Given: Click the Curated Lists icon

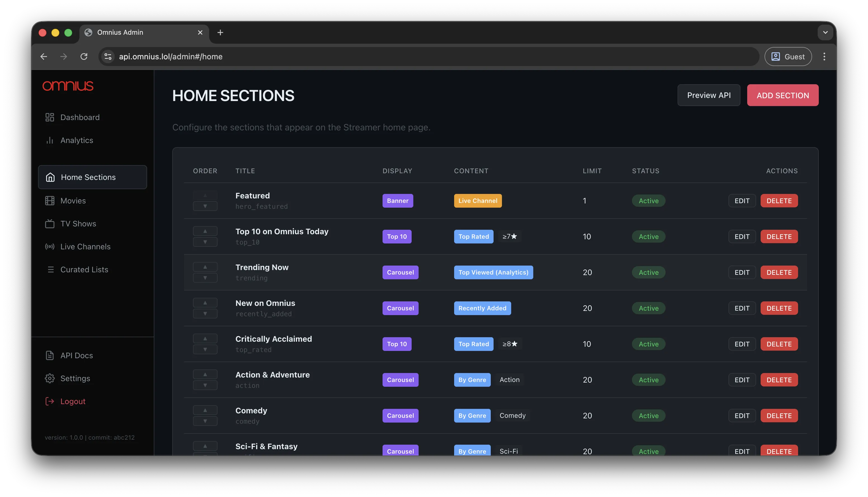Looking at the screenshot, I should 51,269.
